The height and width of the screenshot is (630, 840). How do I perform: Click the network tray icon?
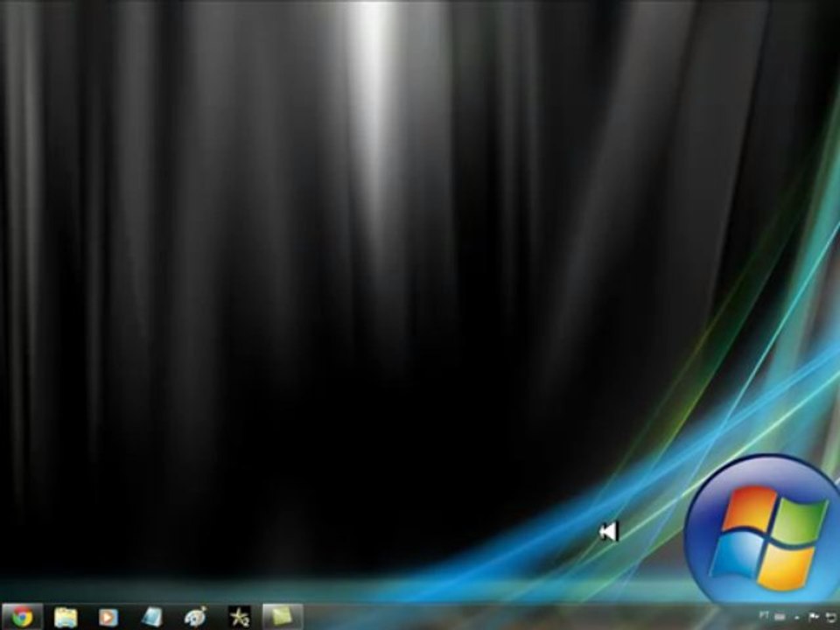pyautogui.click(x=830, y=618)
